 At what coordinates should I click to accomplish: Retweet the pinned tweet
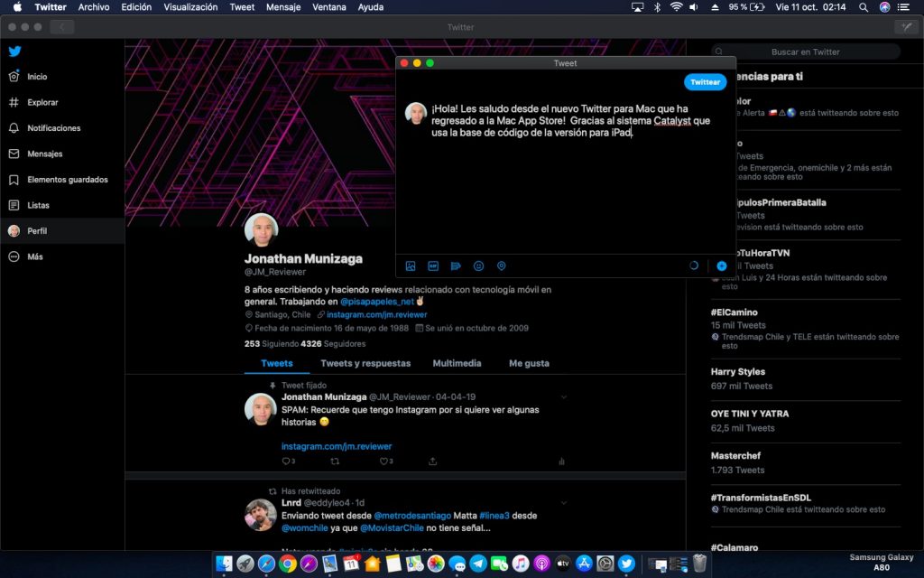[x=336, y=461]
